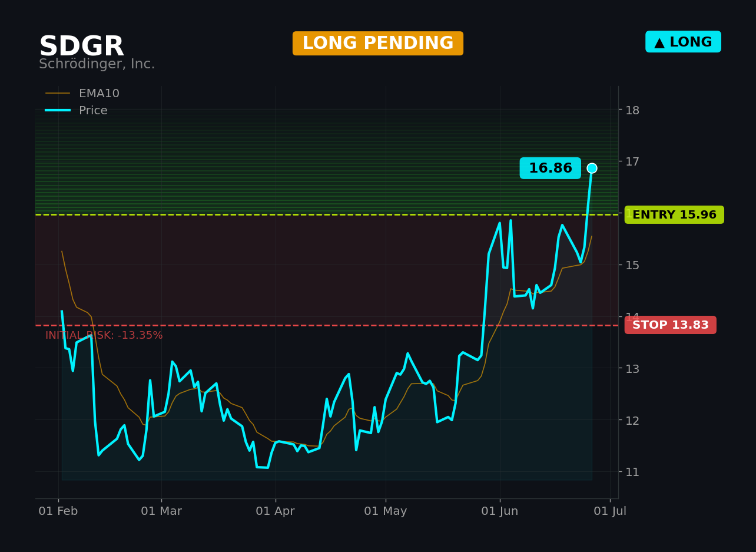Select the INITIAL RISK: -13.35% annotation

(104, 336)
